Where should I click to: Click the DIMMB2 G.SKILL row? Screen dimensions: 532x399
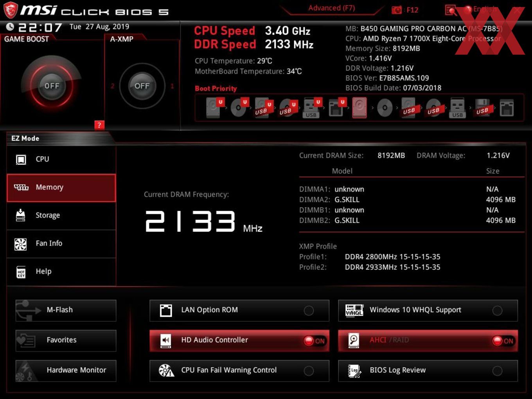[407, 220]
